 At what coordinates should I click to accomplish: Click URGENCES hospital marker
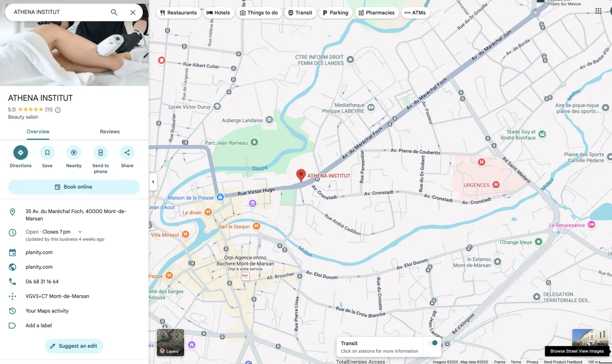point(496,185)
